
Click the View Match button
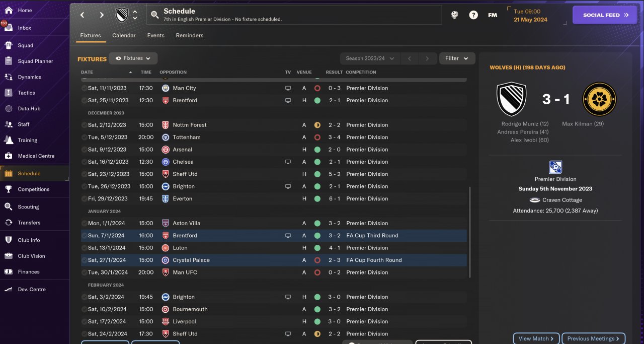pos(536,338)
